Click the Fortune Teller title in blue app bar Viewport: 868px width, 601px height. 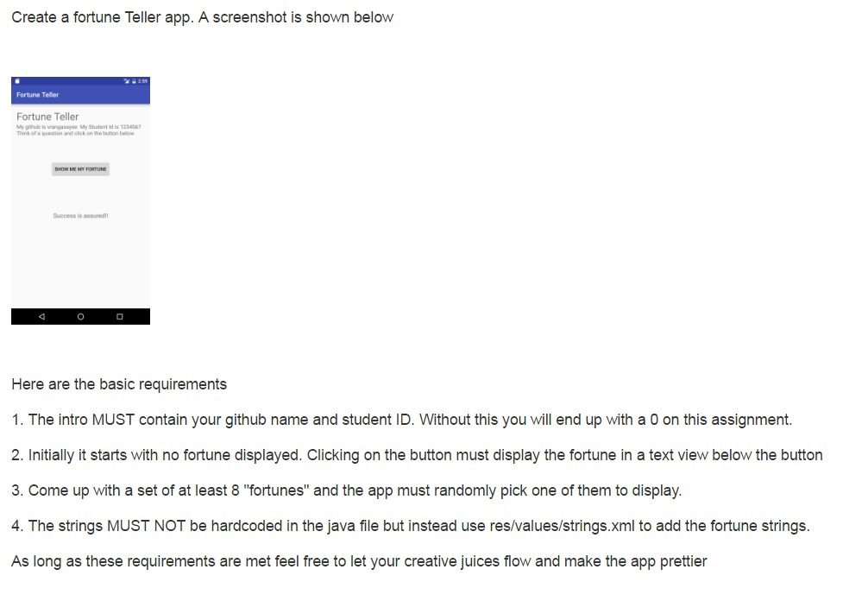pyautogui.click(x=38, y=95)
